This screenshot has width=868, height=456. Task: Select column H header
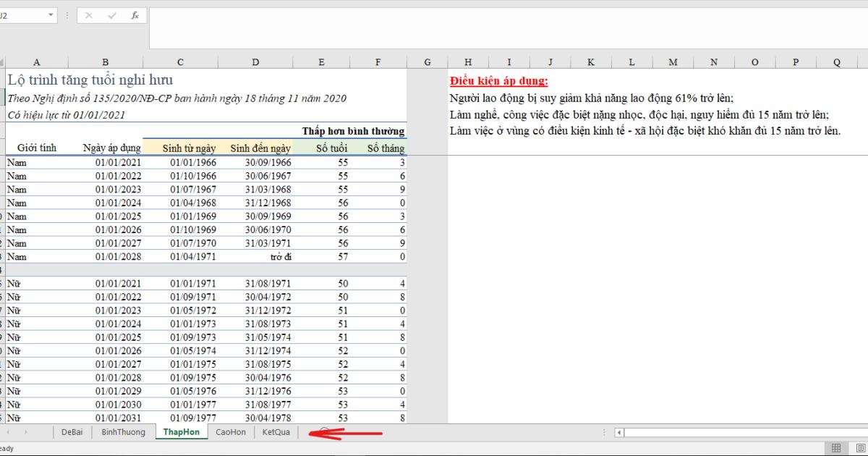pyautogui.click(x=468, y=62)
